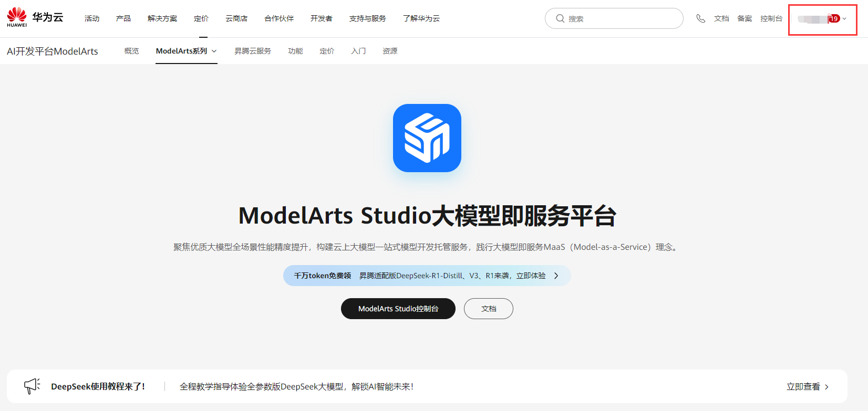The height and width of the screenshot is (411, 868).
Task: Open the 合作伙伴 menu
Action: coord(279,18)
